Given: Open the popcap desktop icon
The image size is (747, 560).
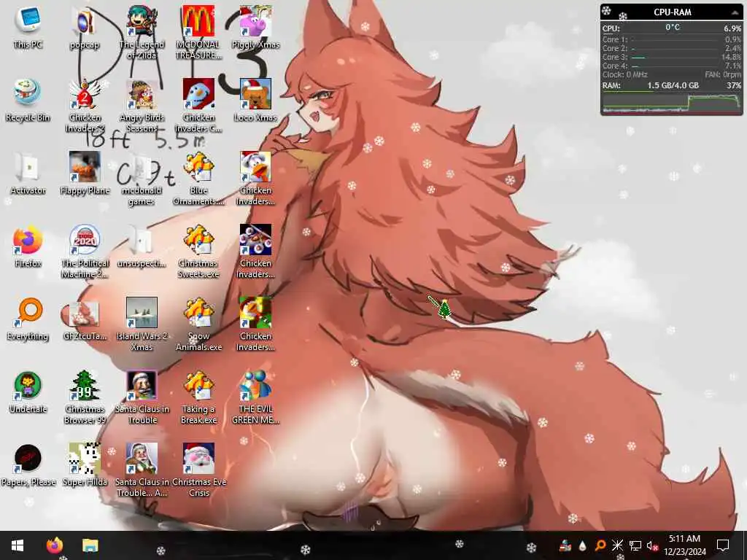Looking at the screenshot, I should coord(85,28).
